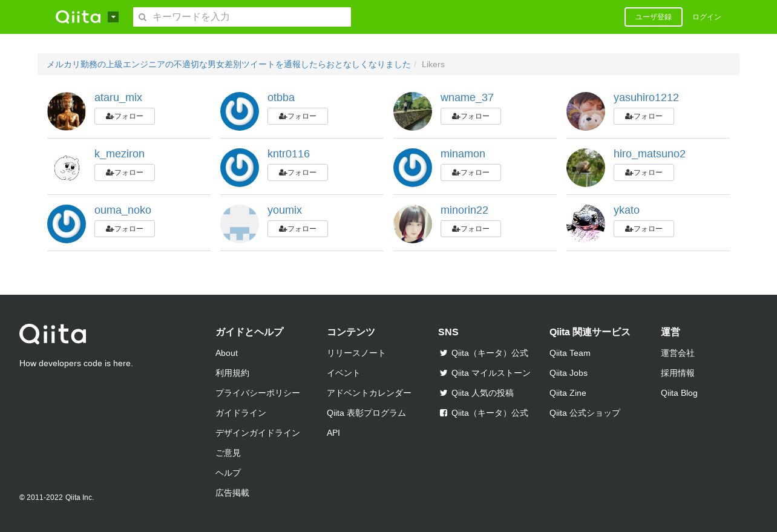
Task: Open the API footer link
Action: click(333, 433)
